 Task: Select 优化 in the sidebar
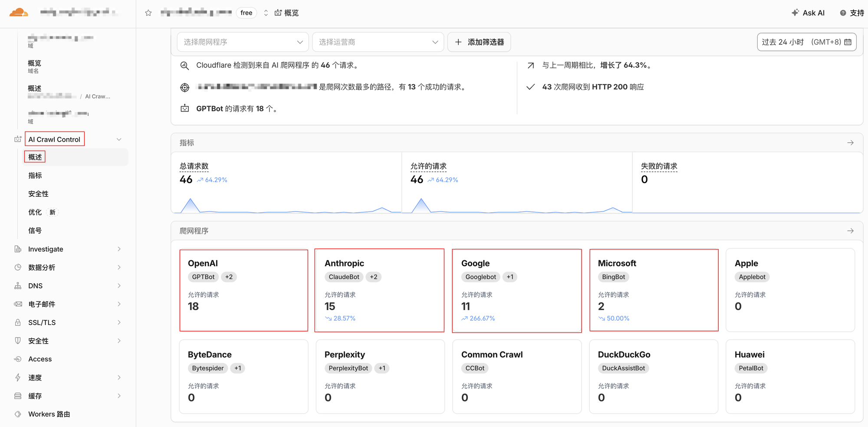click(x=35, y=212)
